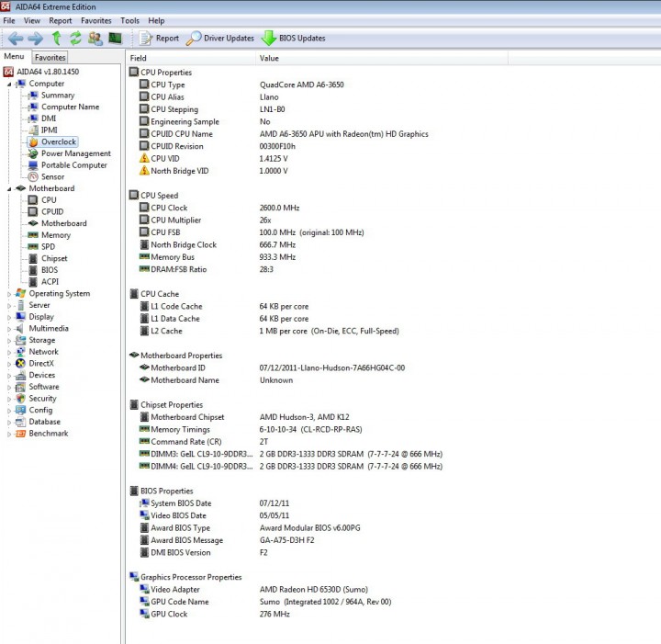Expand the Network node

pyautogui.click(x=9, y=352)
